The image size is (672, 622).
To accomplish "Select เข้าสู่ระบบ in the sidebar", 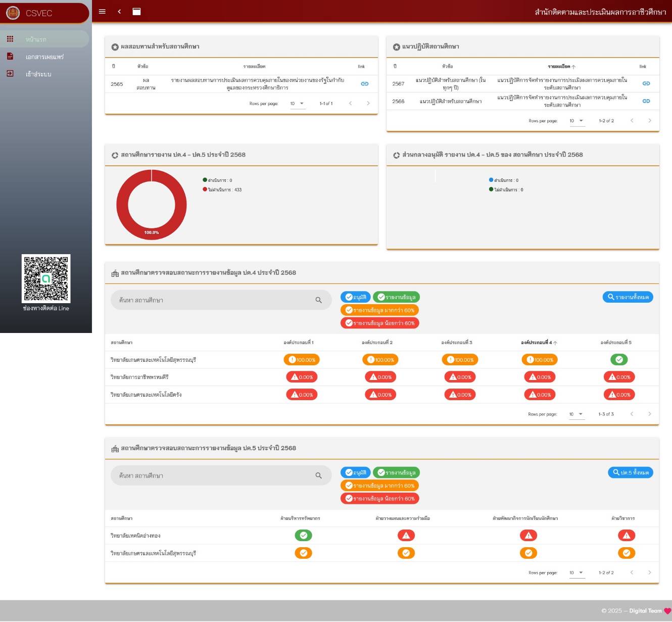I will tap(38, 74).
